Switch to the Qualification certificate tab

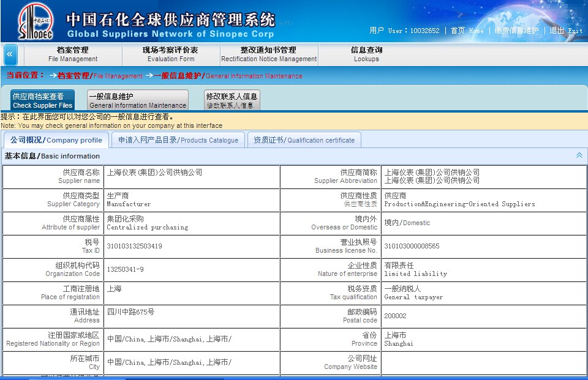point(304,140)
